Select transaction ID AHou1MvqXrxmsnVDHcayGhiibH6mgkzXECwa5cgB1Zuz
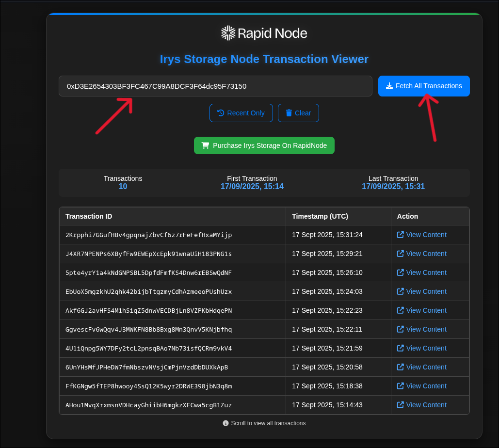 coord(148,405)
